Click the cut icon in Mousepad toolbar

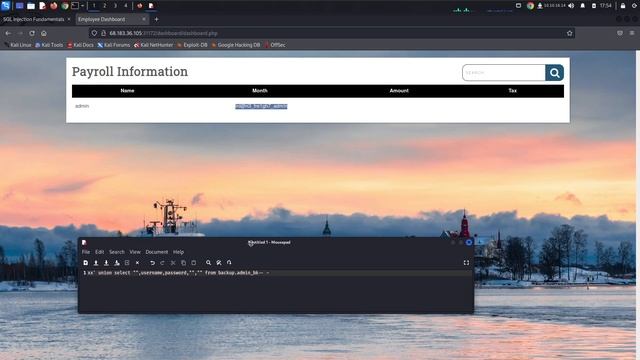pos(173,263)
